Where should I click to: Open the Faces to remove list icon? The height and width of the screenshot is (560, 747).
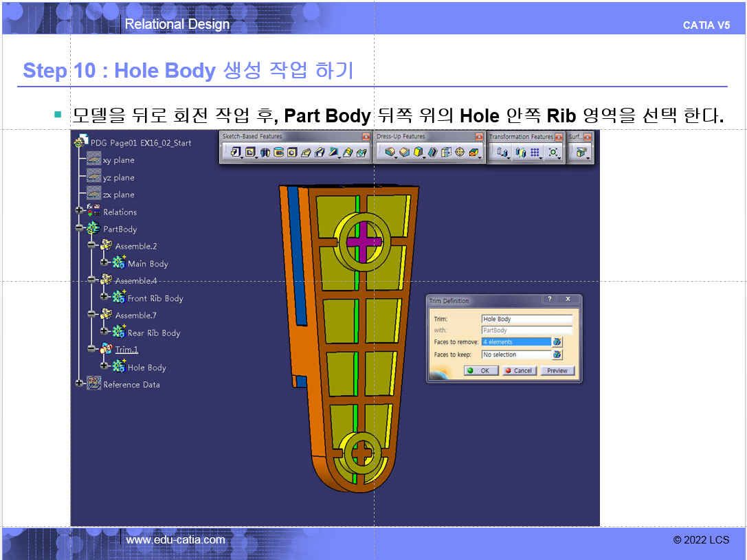[557, 341]
